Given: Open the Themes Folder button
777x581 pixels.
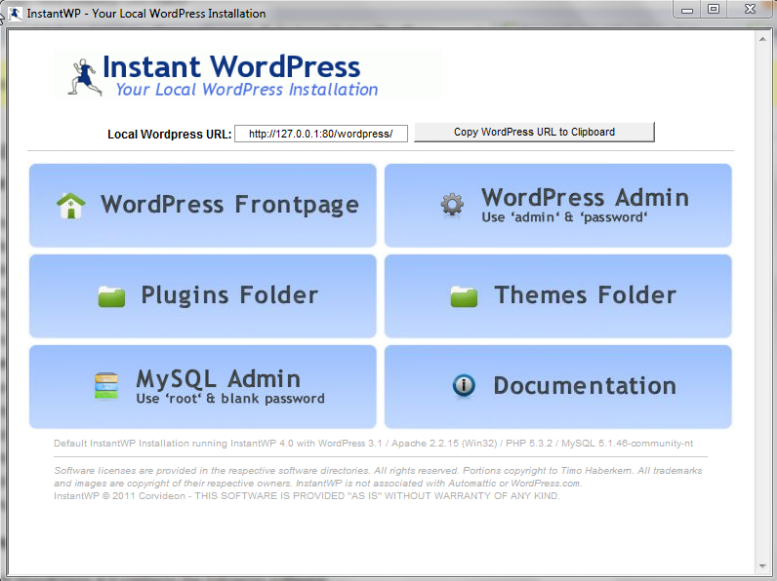Looking at the screenshot, I should click(x=584, y=295).
